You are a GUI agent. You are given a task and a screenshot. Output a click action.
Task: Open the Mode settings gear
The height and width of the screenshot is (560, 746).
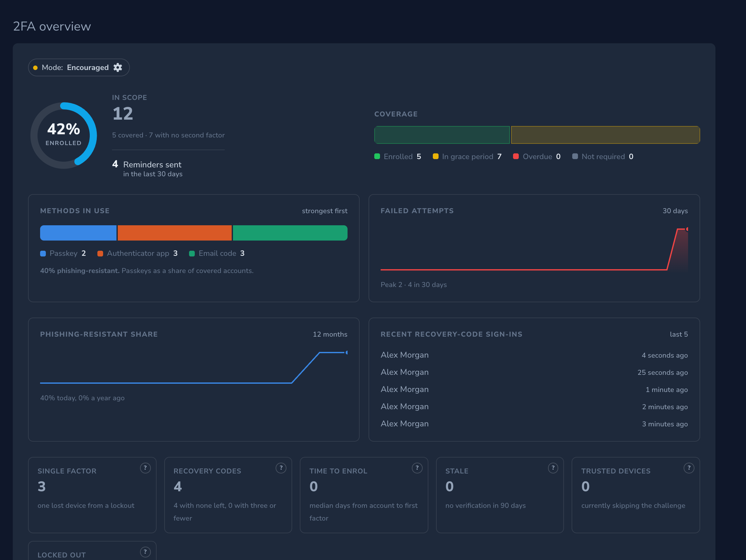118,67
